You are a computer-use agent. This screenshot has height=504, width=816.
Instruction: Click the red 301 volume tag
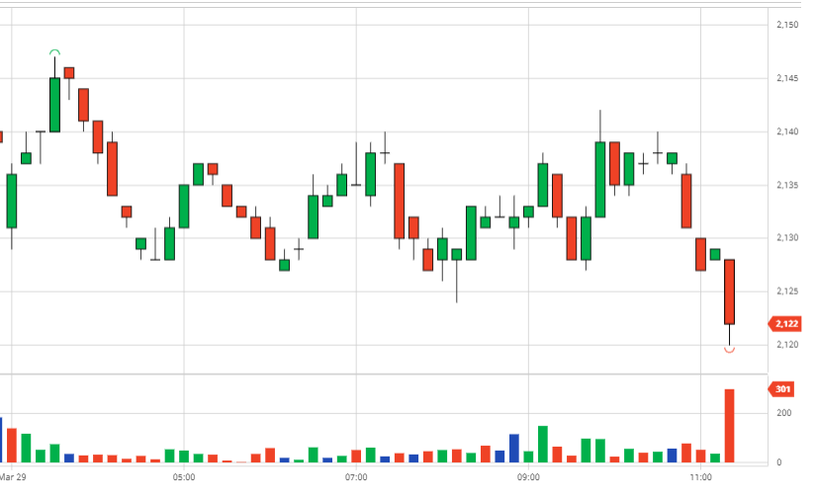[x=781, y=389]
